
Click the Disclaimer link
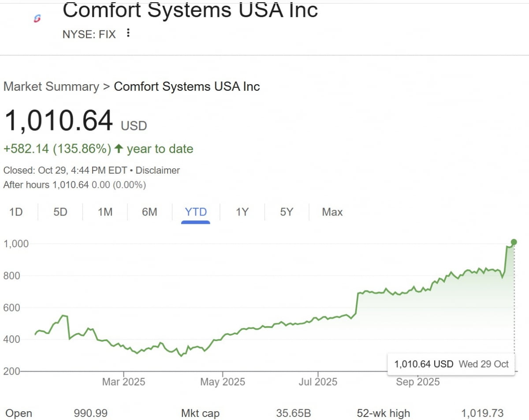point(157,170)
